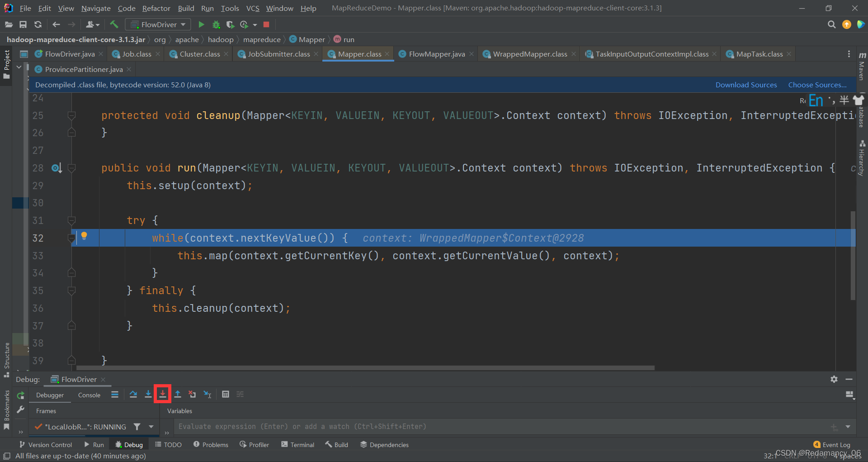Switch to the FlowMapper.java tab

[x=436, y=54]
